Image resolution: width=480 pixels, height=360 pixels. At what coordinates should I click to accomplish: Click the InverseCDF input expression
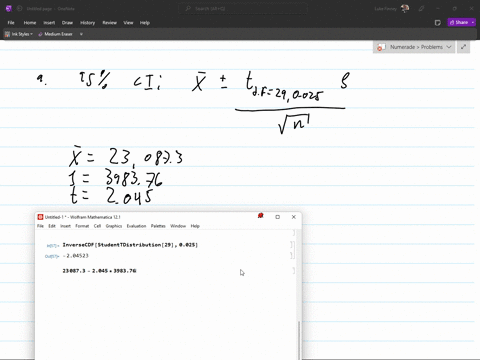tap(130, 245)
